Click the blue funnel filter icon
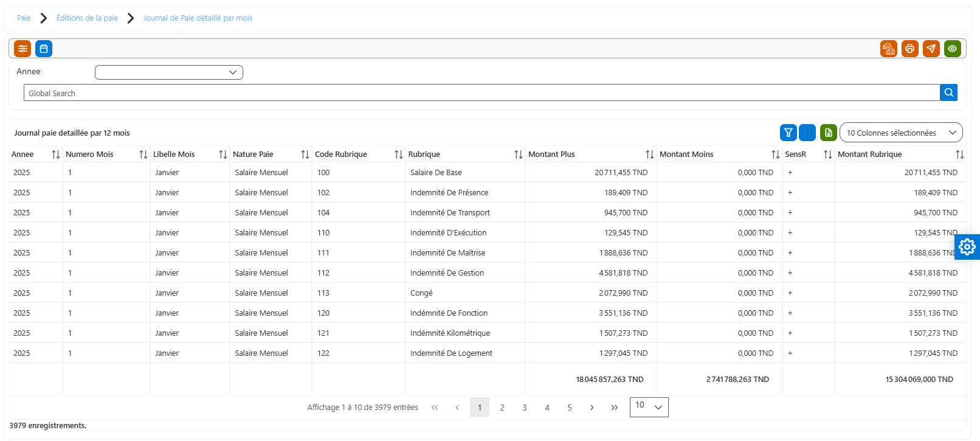Screen dimensions: 980x441 point(788,133)
